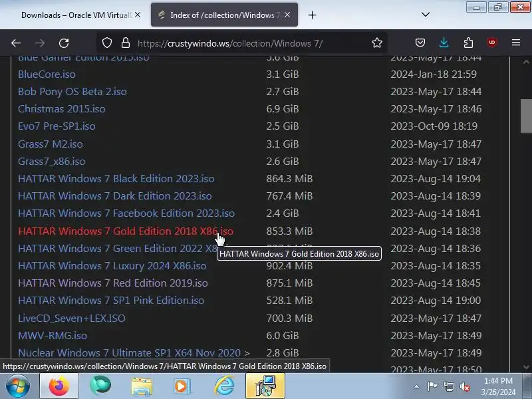This screenshot has height=399, width=532.
Task: Click the date 2024-Jan-18 21:59
Action: point(434,74)
